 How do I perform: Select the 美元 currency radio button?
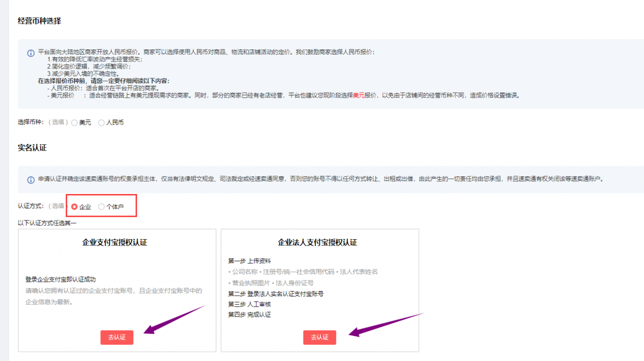tap(74, 123)
